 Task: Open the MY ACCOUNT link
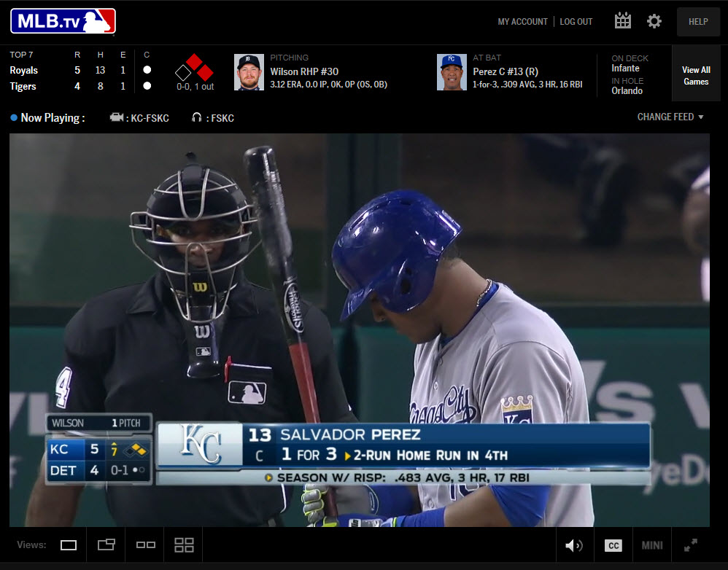pos(522,22)
